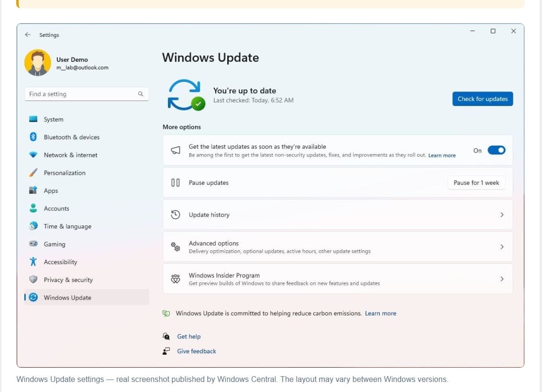
Task: Select the System monitor icon
Action: [33, 119]
